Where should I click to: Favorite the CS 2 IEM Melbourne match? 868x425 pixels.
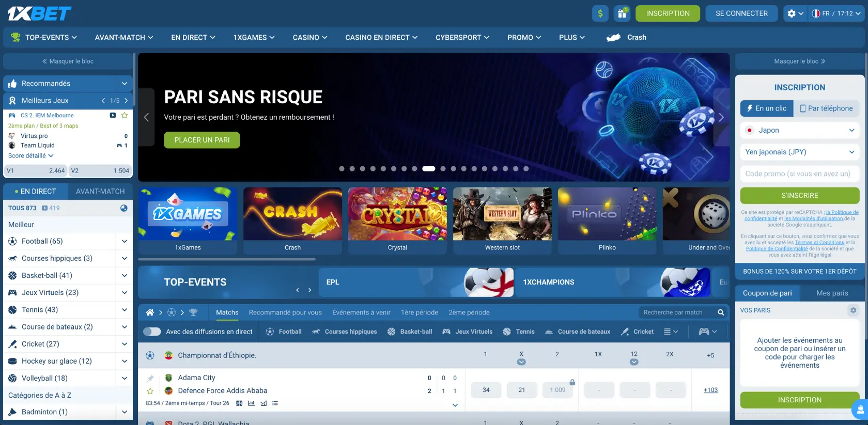click(x=125, y=115)
